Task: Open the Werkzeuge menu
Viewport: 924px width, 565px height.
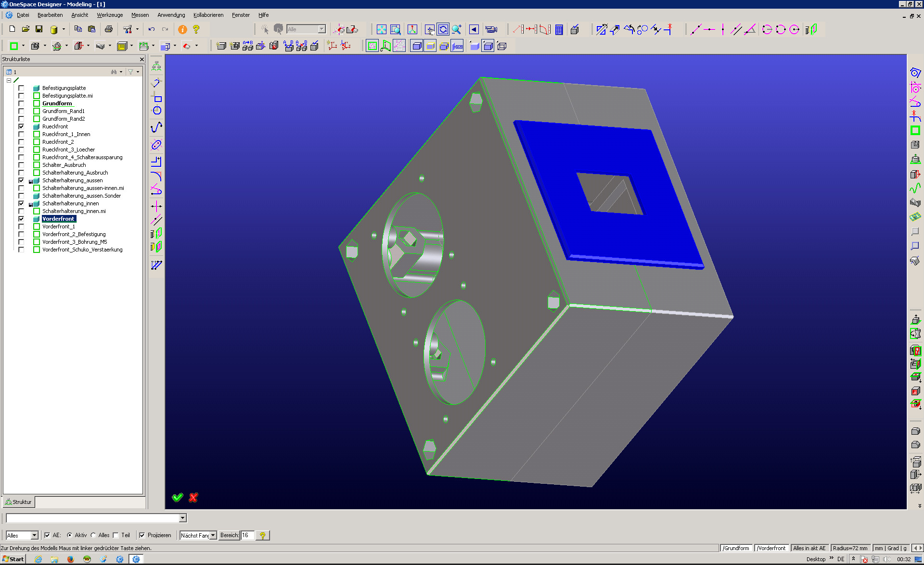Action: pyautogui.click(x=110, y=15)
